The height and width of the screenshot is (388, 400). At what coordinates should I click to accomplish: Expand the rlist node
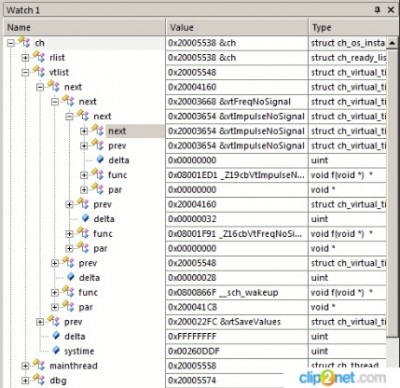[x=25, y=58]
